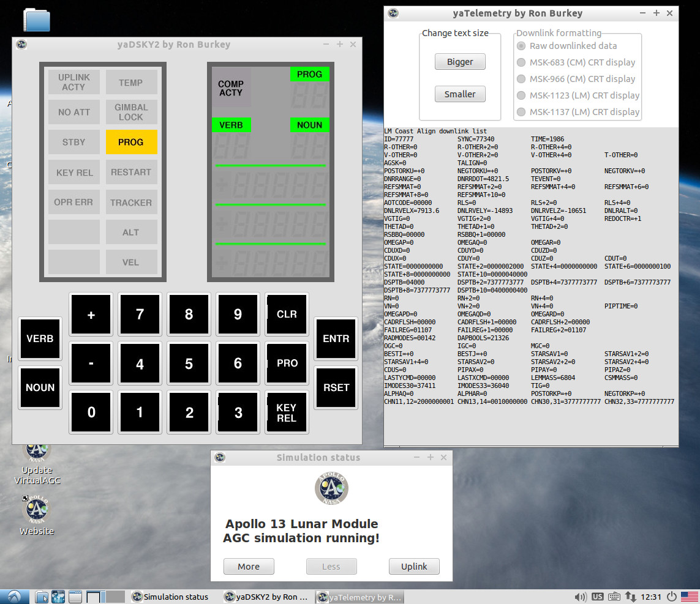This screenshot has width=700, height=604.
Task: Expand simulation status with More button
Action: click(249, 566)
